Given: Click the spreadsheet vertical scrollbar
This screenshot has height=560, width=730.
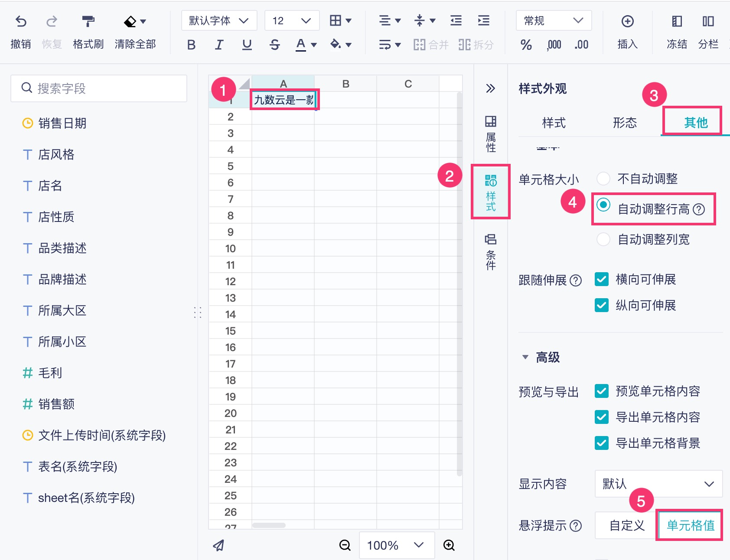Looking at the screenshot, I should point(460,284).
